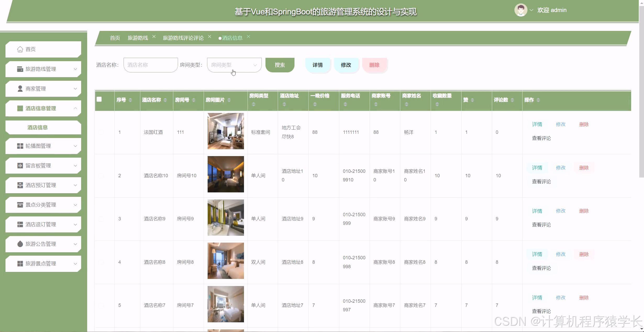Expand 酒店预订管理 menu
644x332 pixels.
75,185
